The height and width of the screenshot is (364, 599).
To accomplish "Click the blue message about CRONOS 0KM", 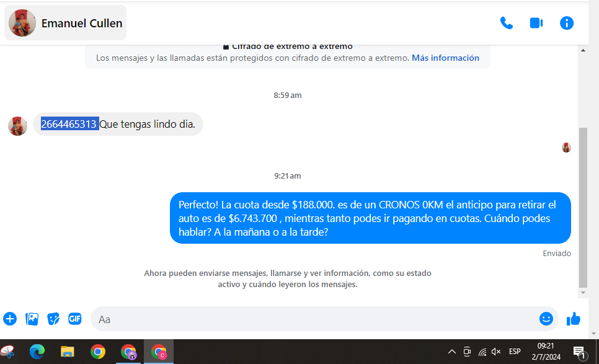I will 370,218.
